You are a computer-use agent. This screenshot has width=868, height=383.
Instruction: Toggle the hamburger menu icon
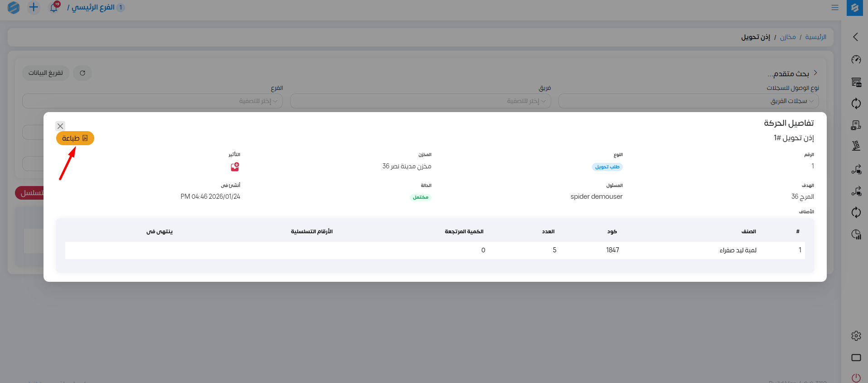pyautogui.click(x=834, y=8)
